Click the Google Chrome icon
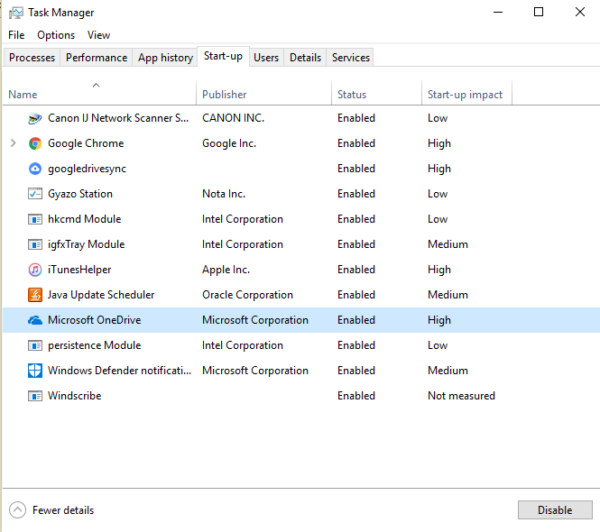 point(35,144)
